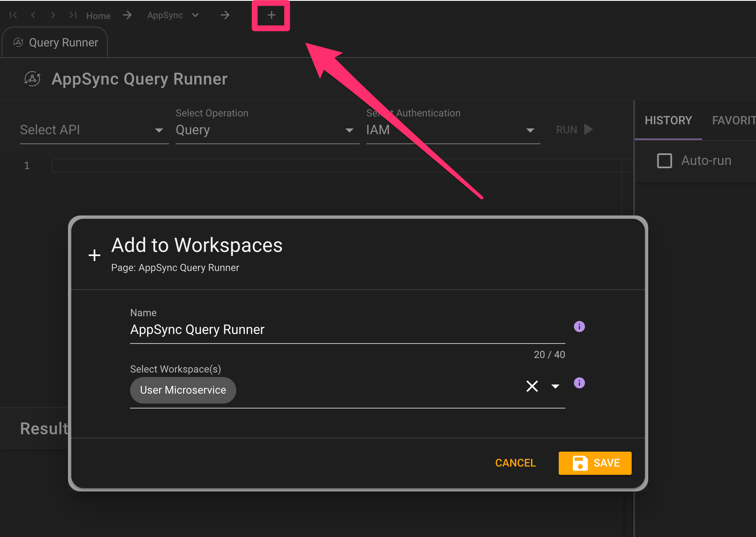Select the User Microservice workspace chip

coord(183,390)
